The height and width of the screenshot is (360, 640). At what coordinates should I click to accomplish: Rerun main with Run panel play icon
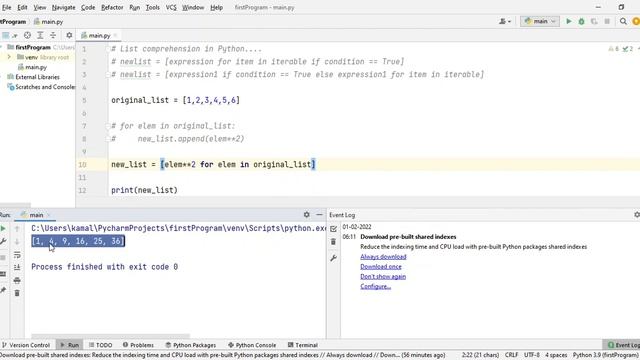pyautogui.click(x=3, y=229)
